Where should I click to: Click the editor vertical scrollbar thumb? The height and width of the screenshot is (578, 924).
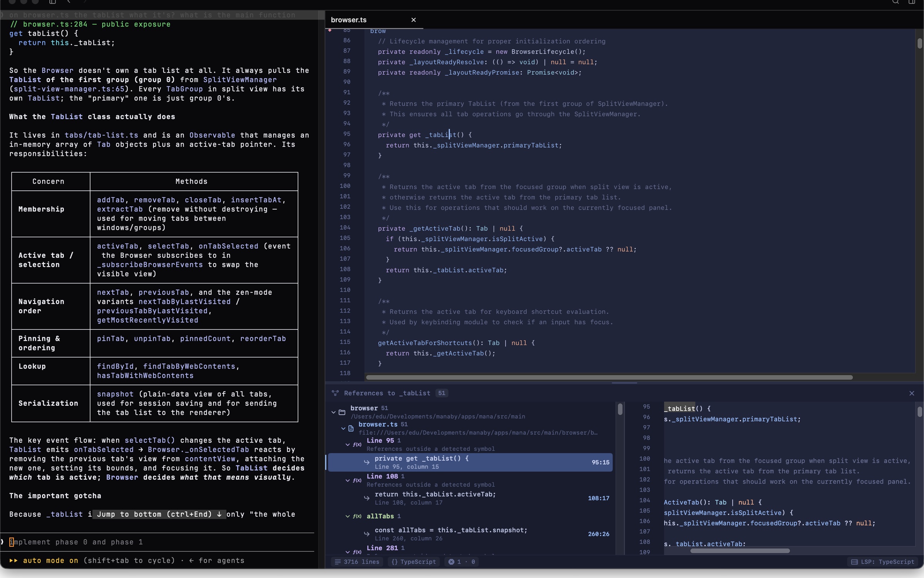click(x=919, y=43)
